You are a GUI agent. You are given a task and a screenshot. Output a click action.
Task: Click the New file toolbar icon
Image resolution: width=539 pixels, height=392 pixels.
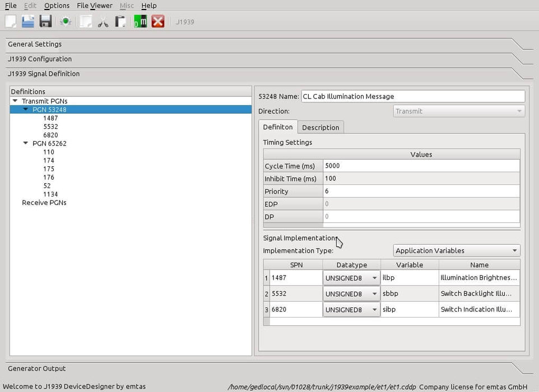tap(11, 22)
